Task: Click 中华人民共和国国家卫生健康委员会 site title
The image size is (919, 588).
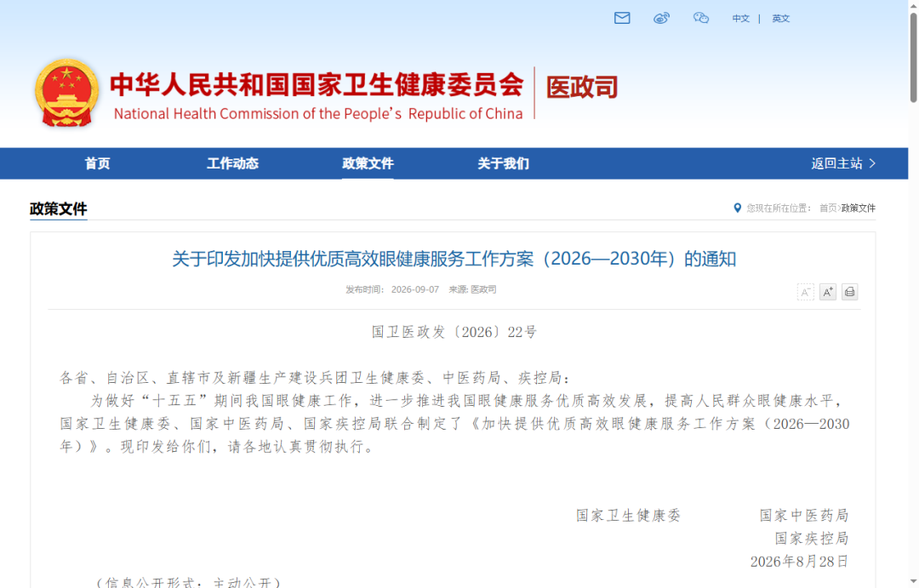Action: click(317, 84)
